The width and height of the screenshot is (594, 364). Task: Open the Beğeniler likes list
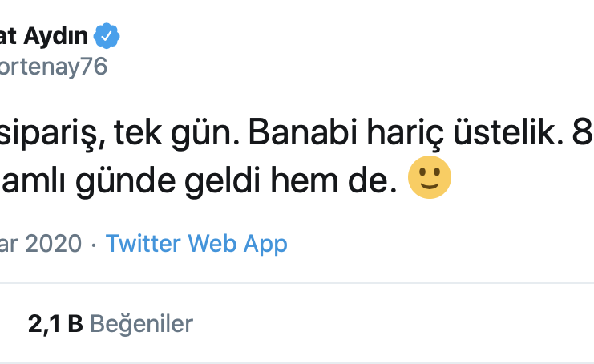coord(141,324)
